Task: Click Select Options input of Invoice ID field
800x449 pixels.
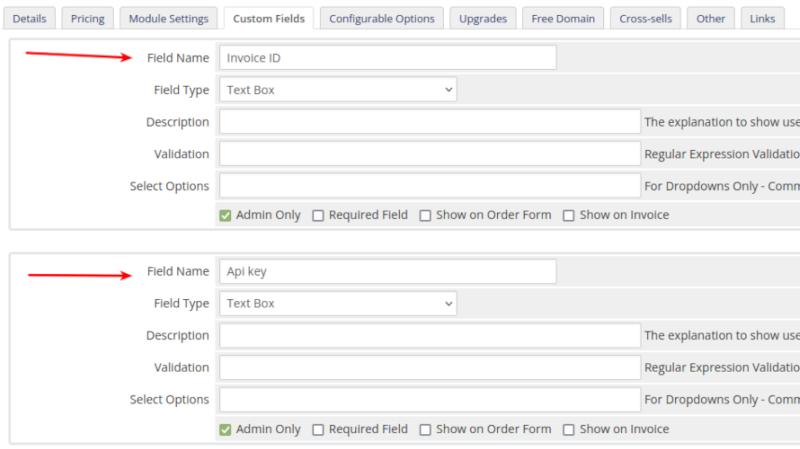Action: [x=429, y=186]
